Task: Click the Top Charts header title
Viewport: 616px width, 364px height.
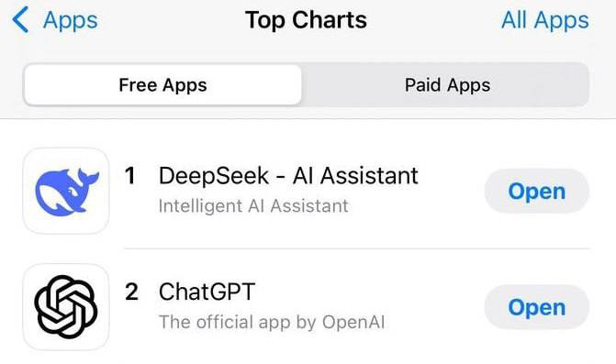Action: pyautogui.click(x=306, y=20)
